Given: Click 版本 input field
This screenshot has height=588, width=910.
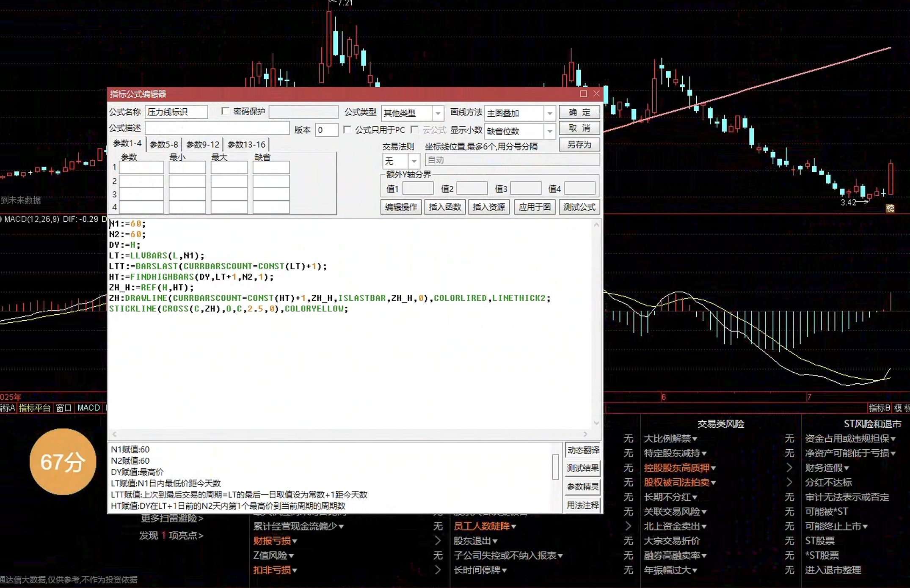Looking at the screenshot, I should pyautogui.click(x=327, y=130).
